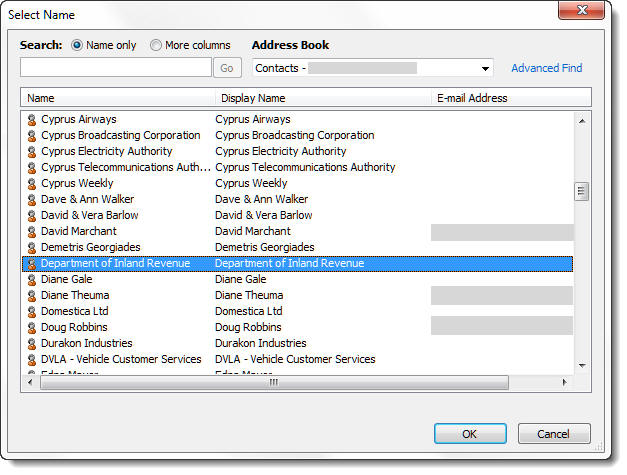The width and height of the screenshot is (627, 475).
Task: Click Durakon Industries in Display Name column
Action: pyautogui.click(x=261, y=343)
